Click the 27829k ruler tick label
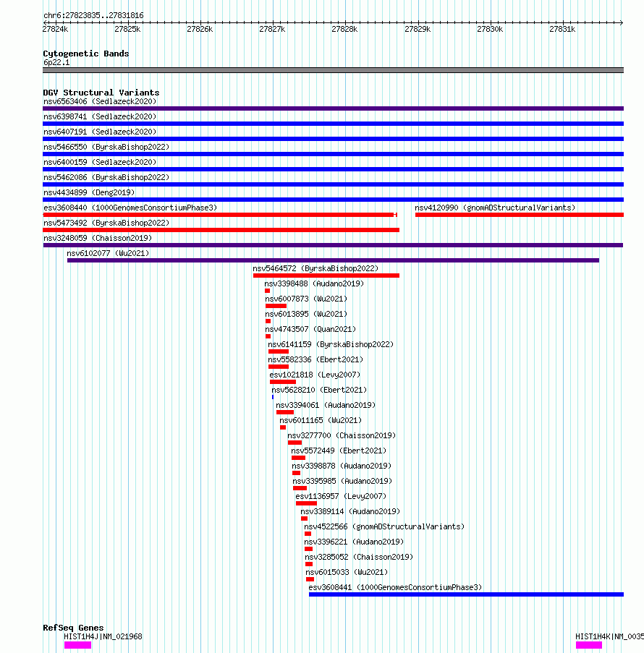 tap(418, 29)
